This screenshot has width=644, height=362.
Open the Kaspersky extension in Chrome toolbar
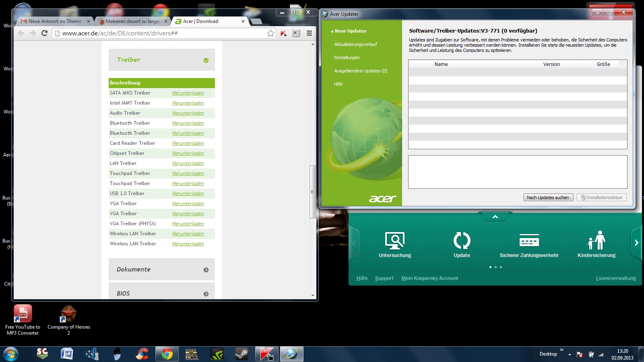[x=284, y=33]
